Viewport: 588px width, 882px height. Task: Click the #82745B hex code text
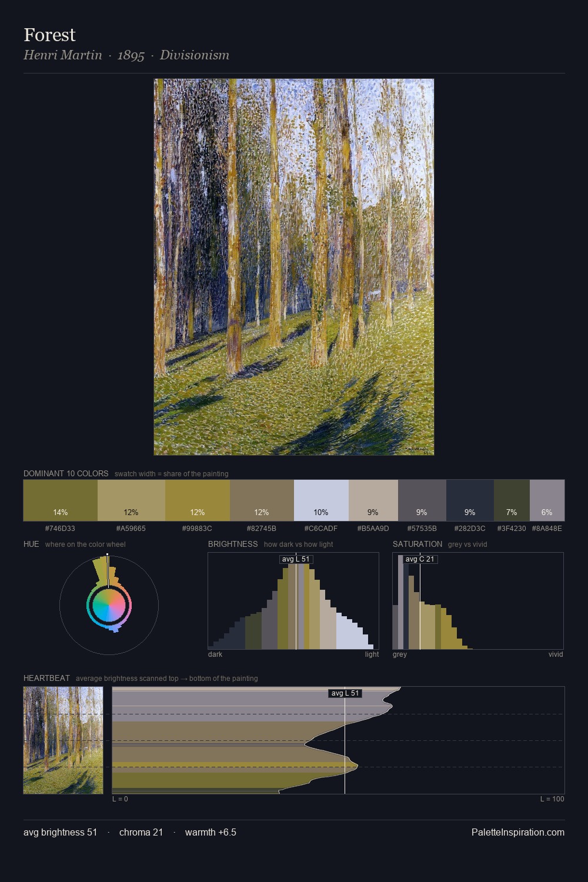click(262, 528)
